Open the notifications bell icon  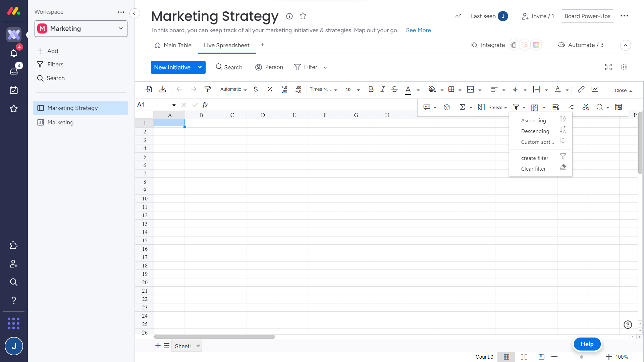[14, 53]
